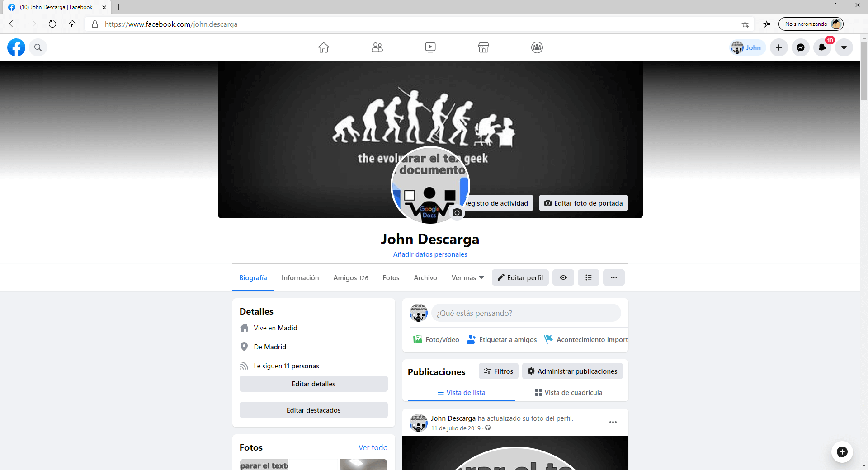Click Administrar publicaciones button
Image resolution: width=868 pixels, height=470 pixels.
point(572,371)
